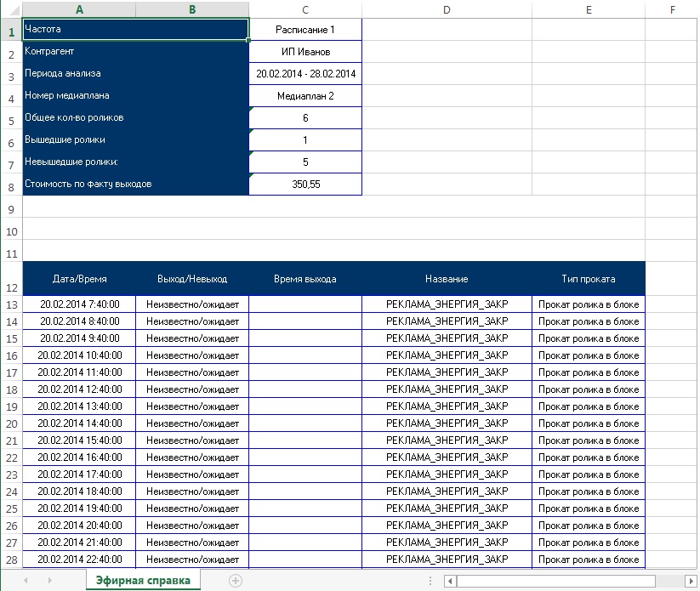The width and height of the screenshot is (700, 591).
Task: Select row 1 header
Action: click(x=11, y=30)
